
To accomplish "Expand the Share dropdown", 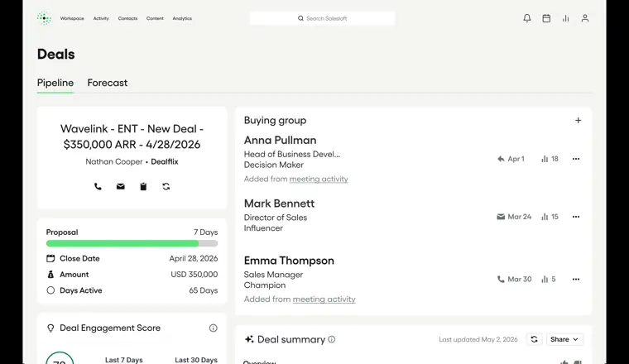I will pyautogui.click(x=564, y=339).
